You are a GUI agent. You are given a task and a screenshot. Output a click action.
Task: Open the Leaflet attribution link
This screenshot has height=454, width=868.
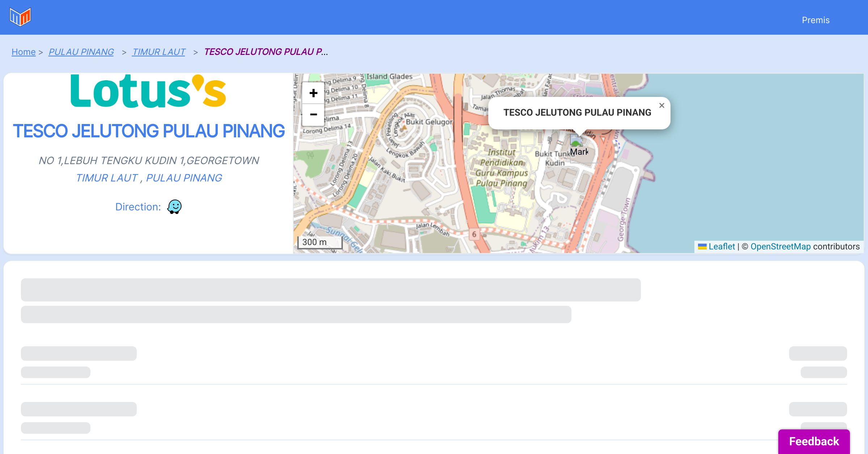point(722,247)
